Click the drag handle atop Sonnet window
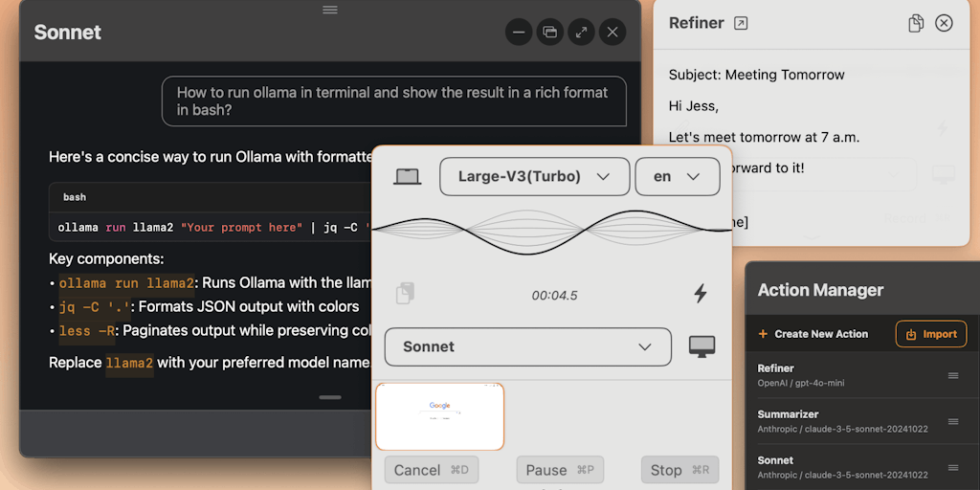This screenshot has height=490, width=980. [x=330, y=10]
